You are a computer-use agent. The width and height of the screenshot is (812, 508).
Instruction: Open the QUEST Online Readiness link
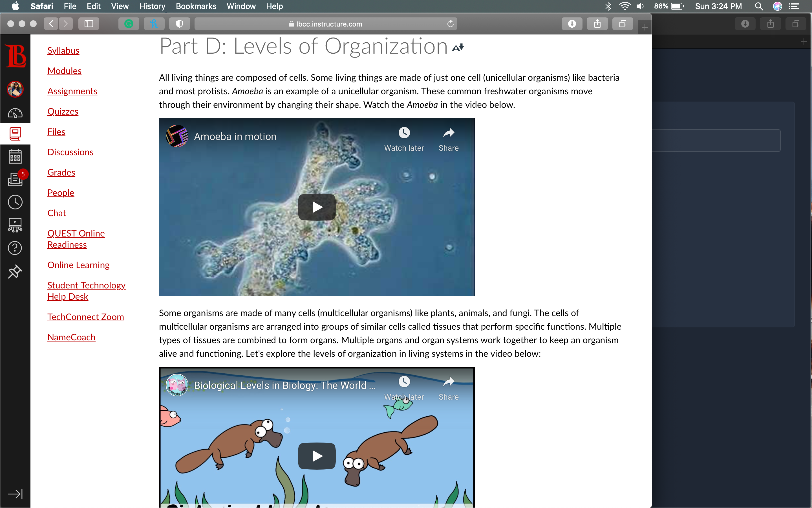[x=76, y=239]
